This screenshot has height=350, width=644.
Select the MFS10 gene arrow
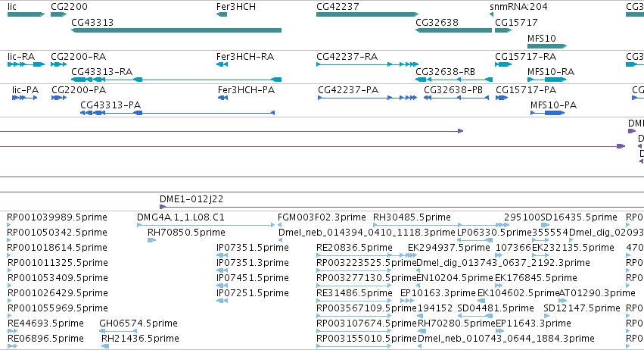547,46
